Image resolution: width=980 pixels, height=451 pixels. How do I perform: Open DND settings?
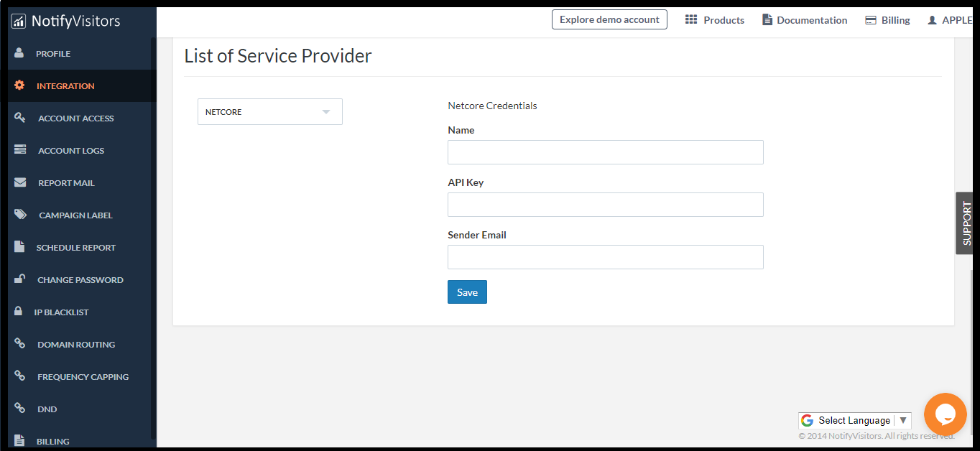(78, 409)
